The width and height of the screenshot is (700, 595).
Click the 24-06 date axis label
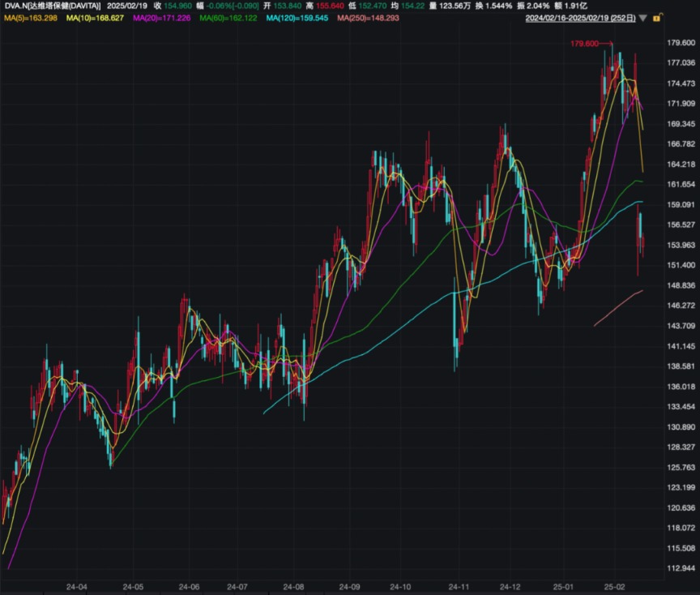click(x=189, y=586)
